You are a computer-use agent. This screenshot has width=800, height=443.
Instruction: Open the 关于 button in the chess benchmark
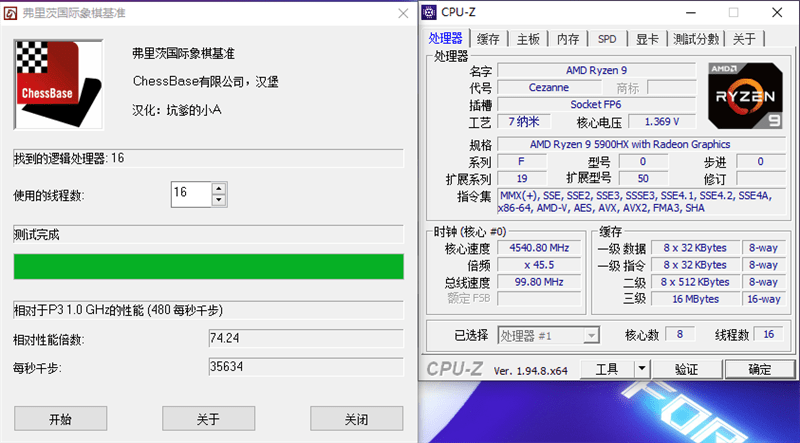(208, 419)
